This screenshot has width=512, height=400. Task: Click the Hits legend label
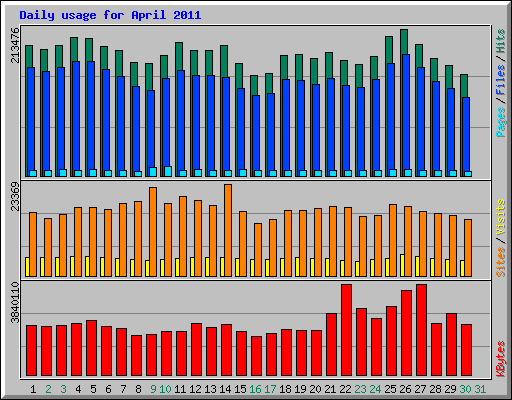coord(501,41)
